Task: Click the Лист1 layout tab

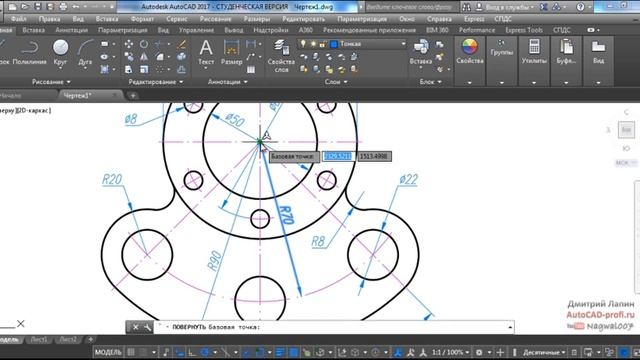Action: (x=39, y=340)
